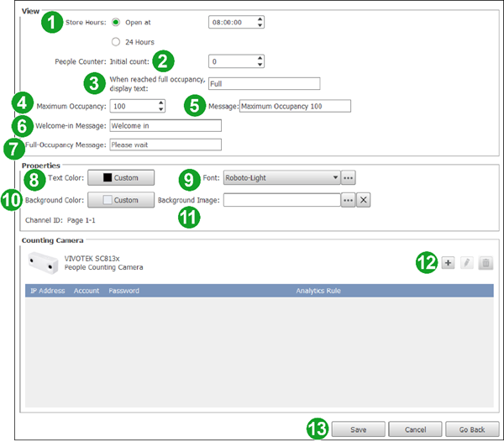504x442 pixels.
Task: Open the Text Color custom picker
Action: [x=121, y=178]
